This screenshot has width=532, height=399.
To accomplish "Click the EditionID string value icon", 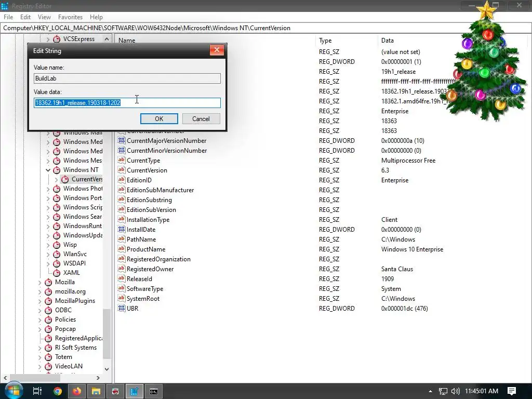I will coord(122,180).
